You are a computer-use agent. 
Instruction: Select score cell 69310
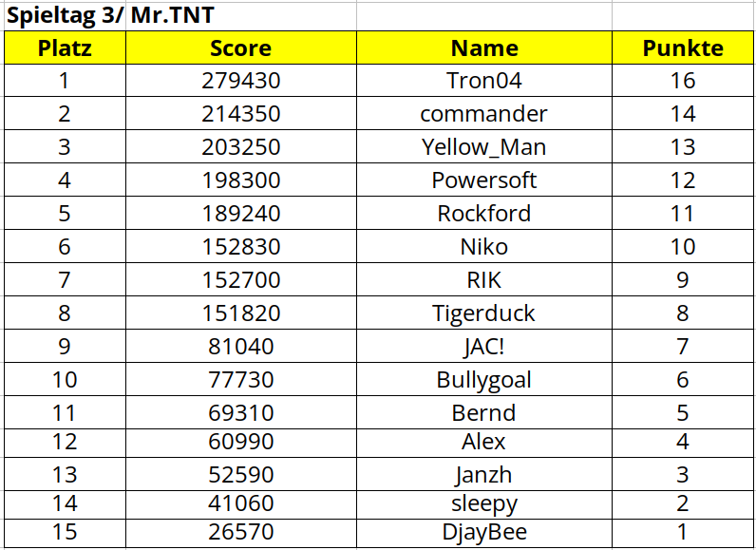tap(240, 413)
